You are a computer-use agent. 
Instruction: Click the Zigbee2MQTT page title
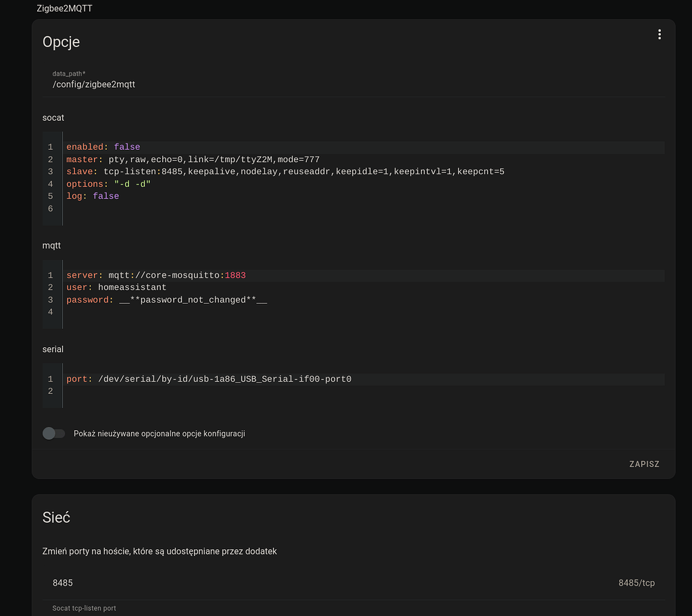64,9
